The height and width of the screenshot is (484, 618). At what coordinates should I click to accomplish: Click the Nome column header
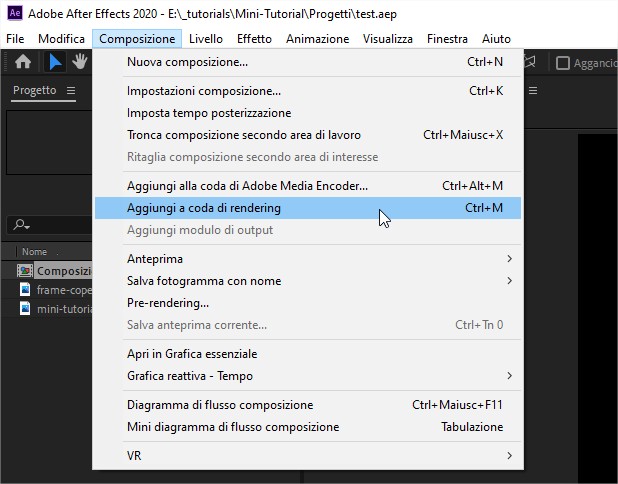pos(35,252)
